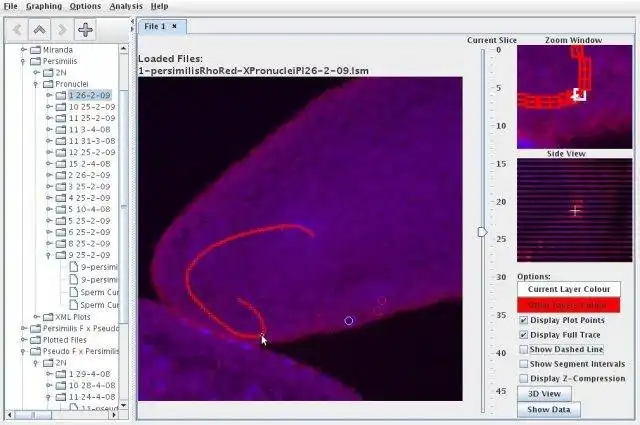Image resolution: width=640 pixels, height=425 pixels.
Task: Click the up-level chevron icon
Action: 39,29
